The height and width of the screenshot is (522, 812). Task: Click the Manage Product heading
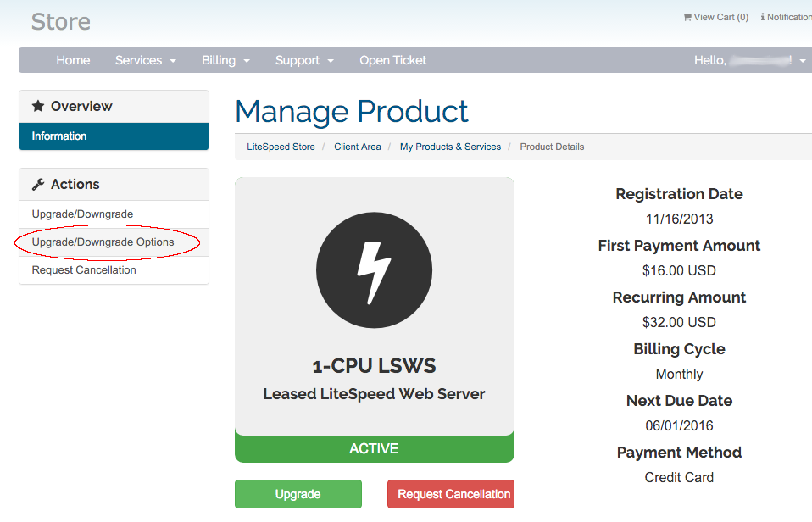click(352, 111)
